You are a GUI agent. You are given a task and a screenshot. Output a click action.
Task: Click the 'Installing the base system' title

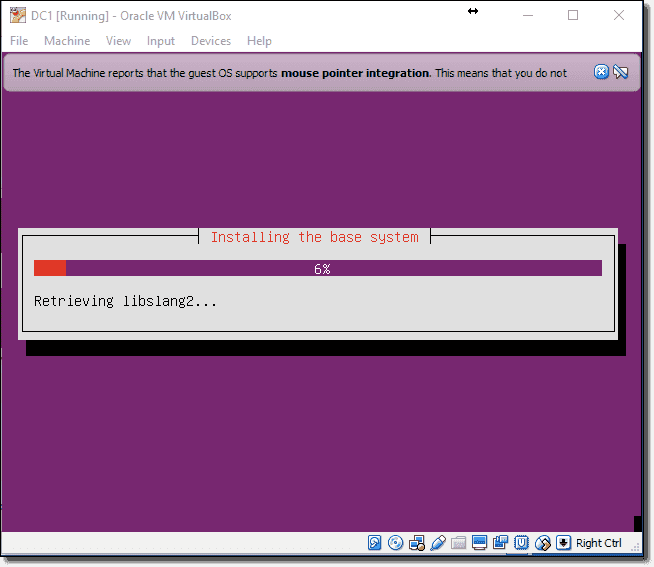click(314, 237)
